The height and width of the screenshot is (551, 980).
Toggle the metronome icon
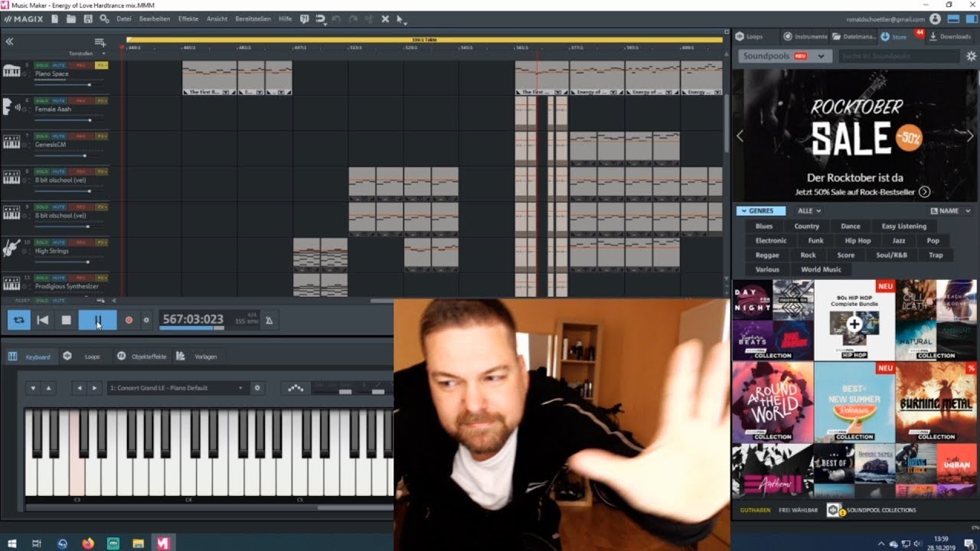click(269, 320)
